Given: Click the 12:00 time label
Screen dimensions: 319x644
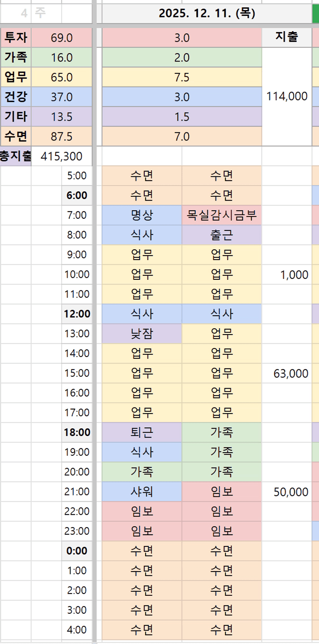Looking at the screenshot, I should point(77,314).
